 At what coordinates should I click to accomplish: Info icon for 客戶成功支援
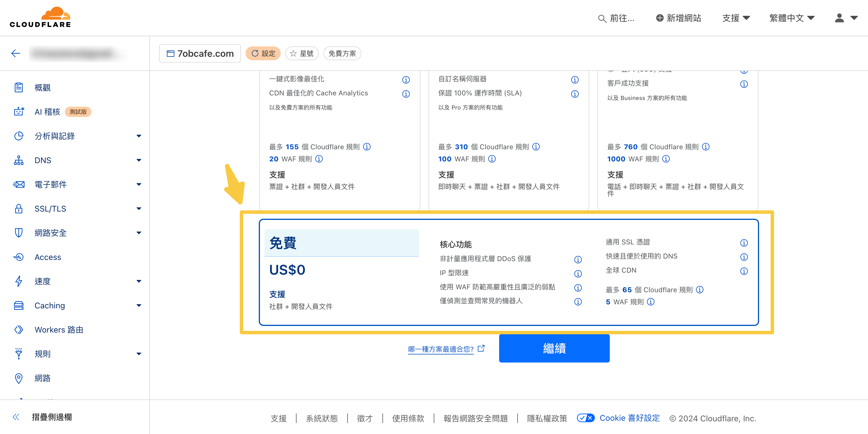pos(744,84)
